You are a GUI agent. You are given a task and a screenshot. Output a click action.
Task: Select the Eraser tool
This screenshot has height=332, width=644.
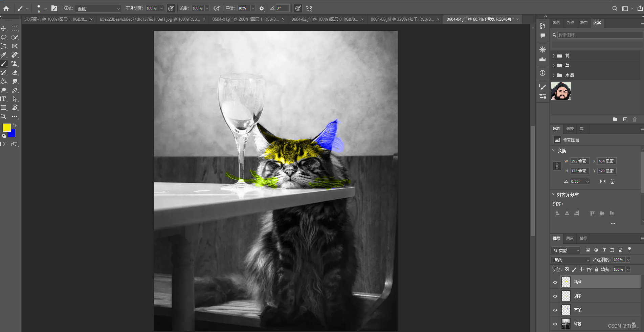[x=15, y=73]
